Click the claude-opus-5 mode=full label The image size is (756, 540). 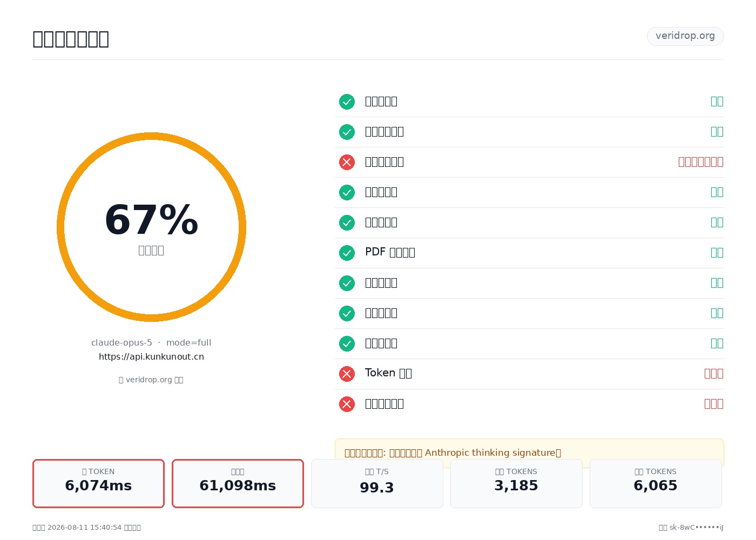[151, 342]
